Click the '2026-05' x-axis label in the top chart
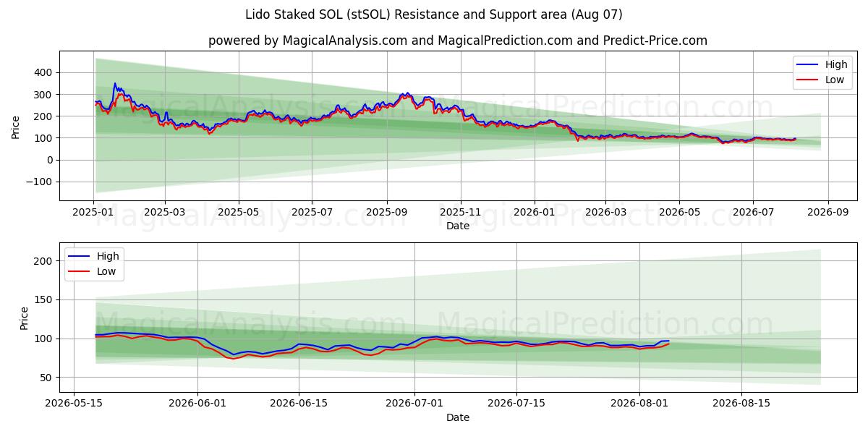Screen dimensions: 868x434 (x=679, y=212)
